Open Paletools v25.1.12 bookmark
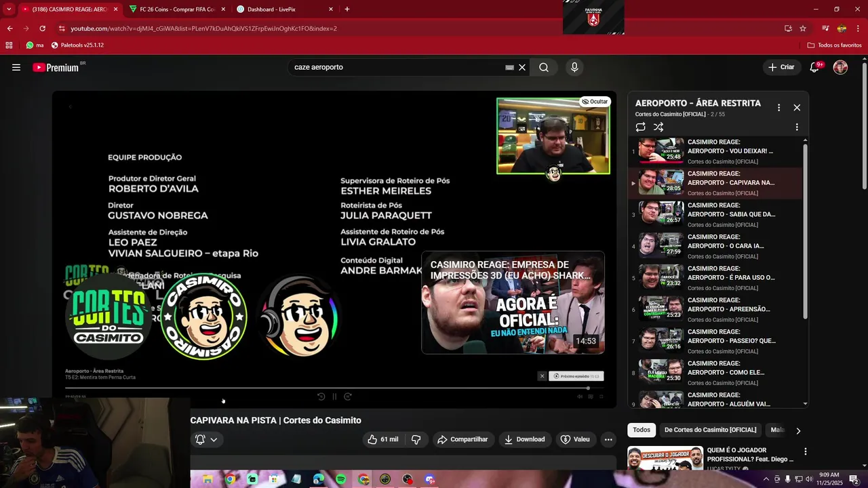Viewport: 868px width, 488px height. [x=77, y=45]
